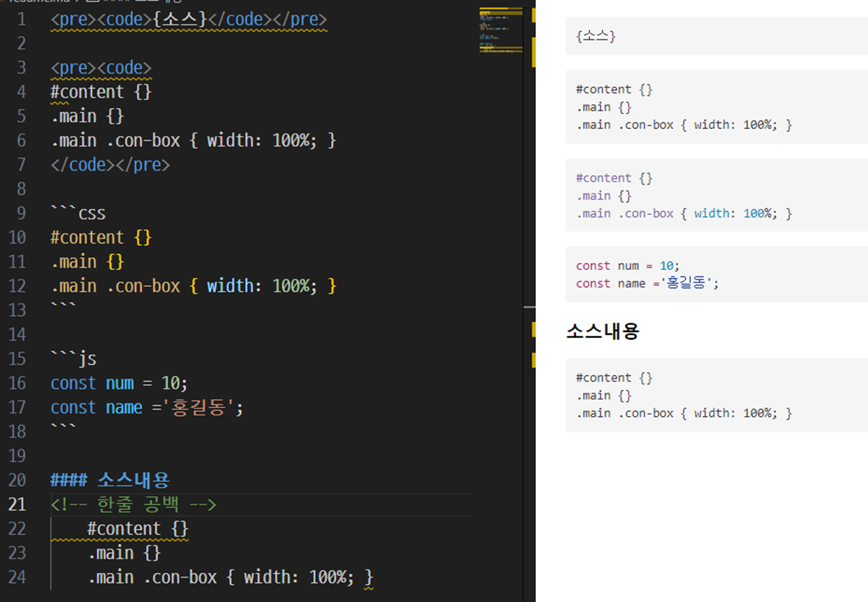Click the closing backticks on line 18
Image resolution: width=868 pixels, height=602 pixels.
pyautogui.click(x=63, y=427)
